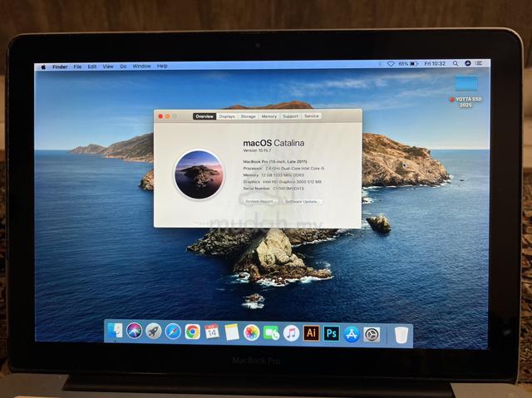Screen dimensions: 532x398
Task: Open the App Store in dock
Action: (352, 334)
